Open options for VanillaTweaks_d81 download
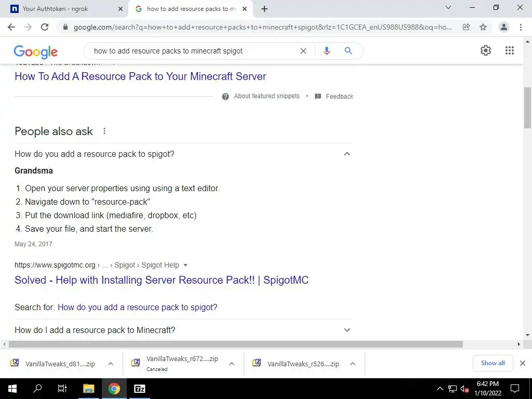This screenshot has height=399, width=532. (111, 364)
